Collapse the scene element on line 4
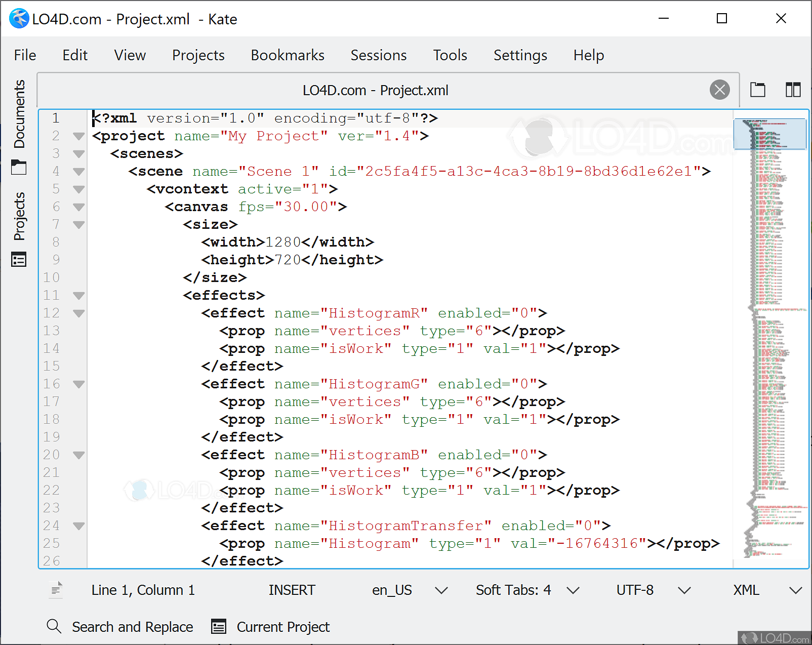 pos(78,172)
